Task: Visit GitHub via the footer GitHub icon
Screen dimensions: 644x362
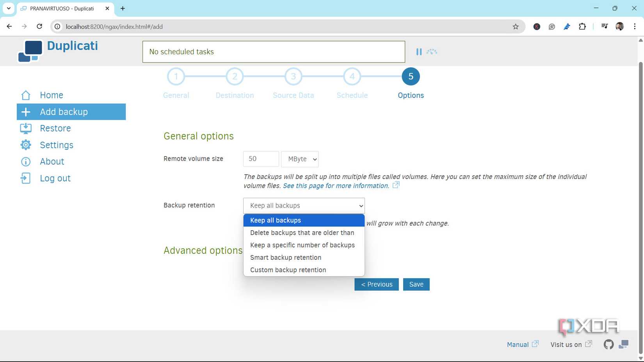Action: pyautogui.click(x=608, y=344)
